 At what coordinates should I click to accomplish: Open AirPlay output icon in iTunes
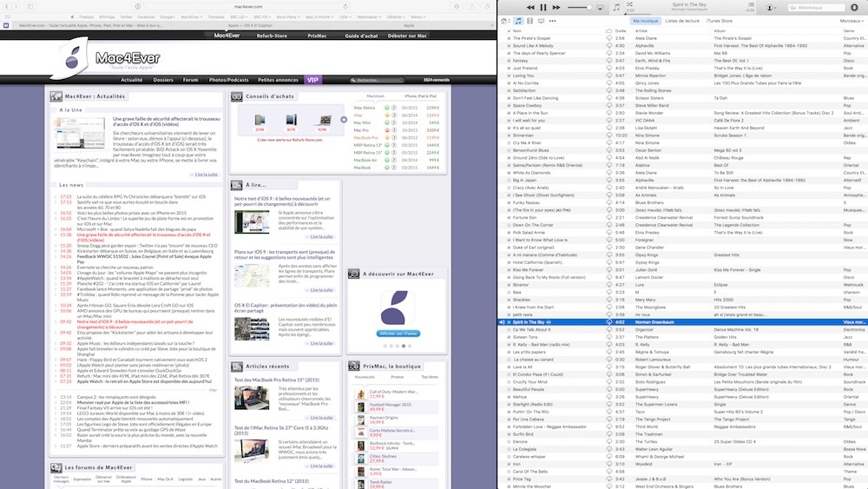600,8
